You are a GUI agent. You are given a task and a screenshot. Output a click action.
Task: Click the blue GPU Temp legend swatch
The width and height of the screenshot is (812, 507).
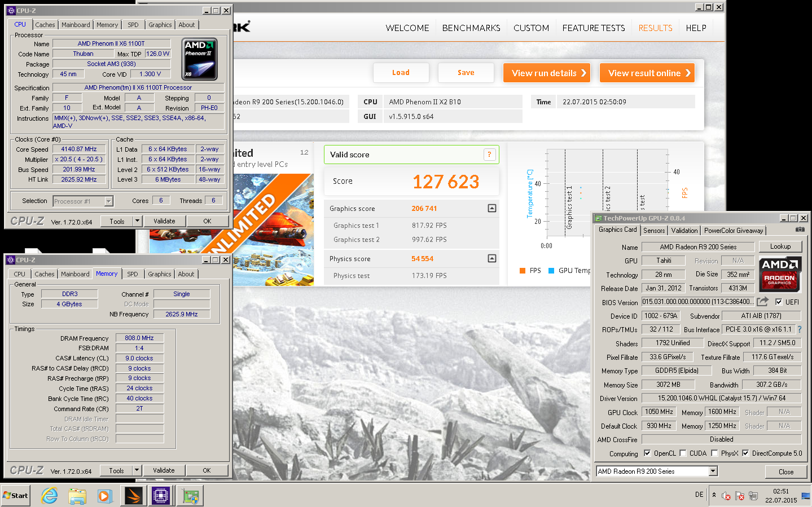(551, 271)
